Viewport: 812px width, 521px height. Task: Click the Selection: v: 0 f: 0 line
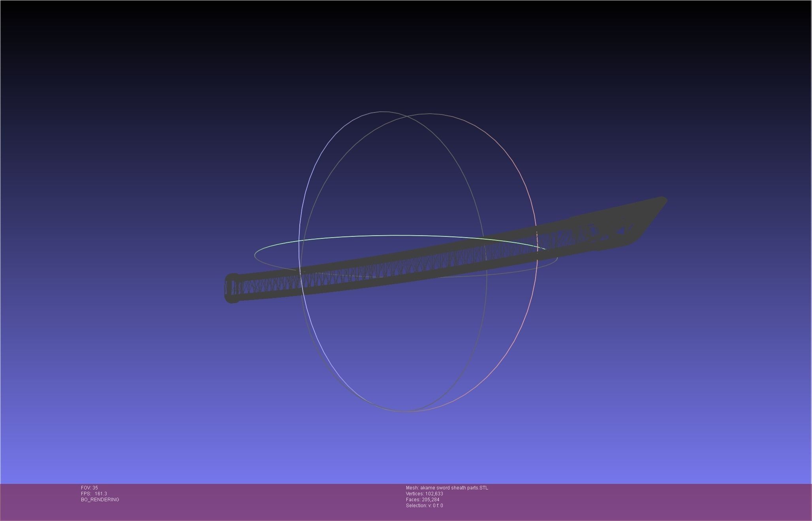pos(425,506)
